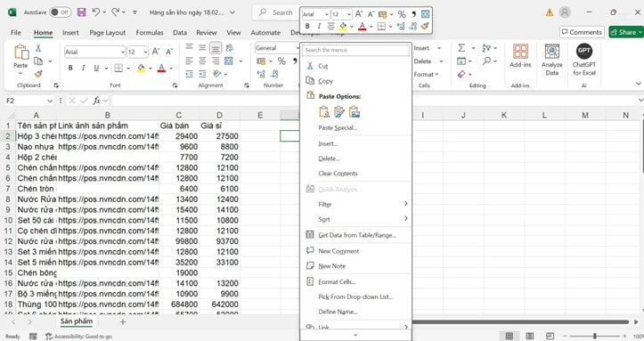Expand the Sort submenu arrow
The image size is (644, 341).
click(406, 218)
